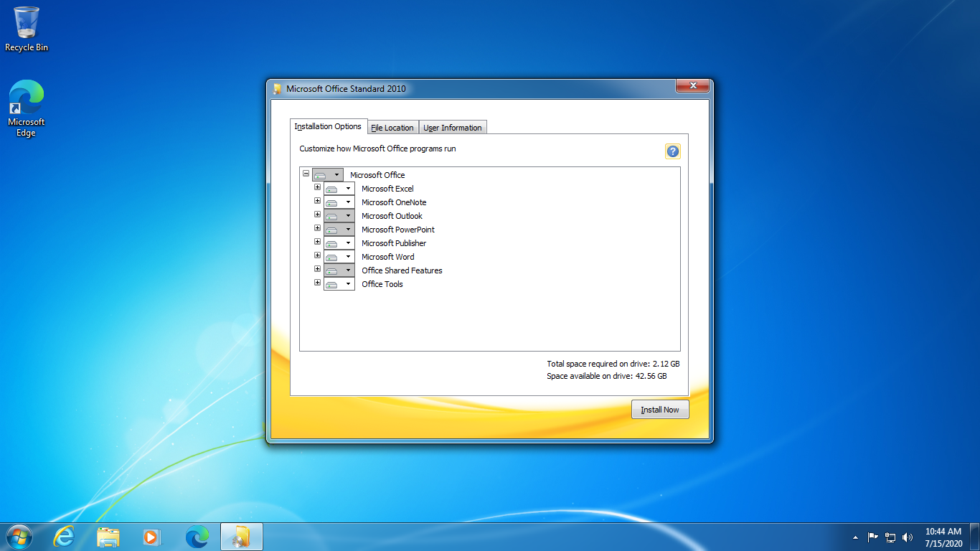
Task: Open the help icon in Office setup
Action: coord(672,151)
